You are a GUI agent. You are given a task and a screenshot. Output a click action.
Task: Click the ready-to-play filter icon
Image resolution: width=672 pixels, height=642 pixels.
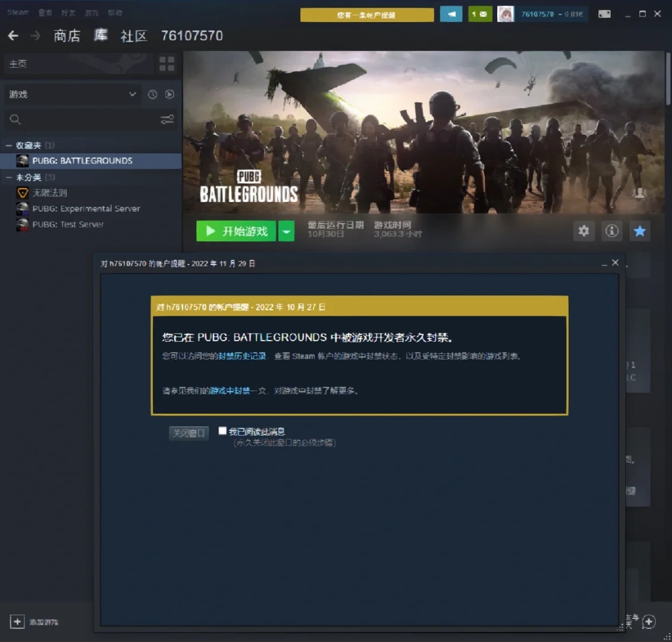point(169,95)
